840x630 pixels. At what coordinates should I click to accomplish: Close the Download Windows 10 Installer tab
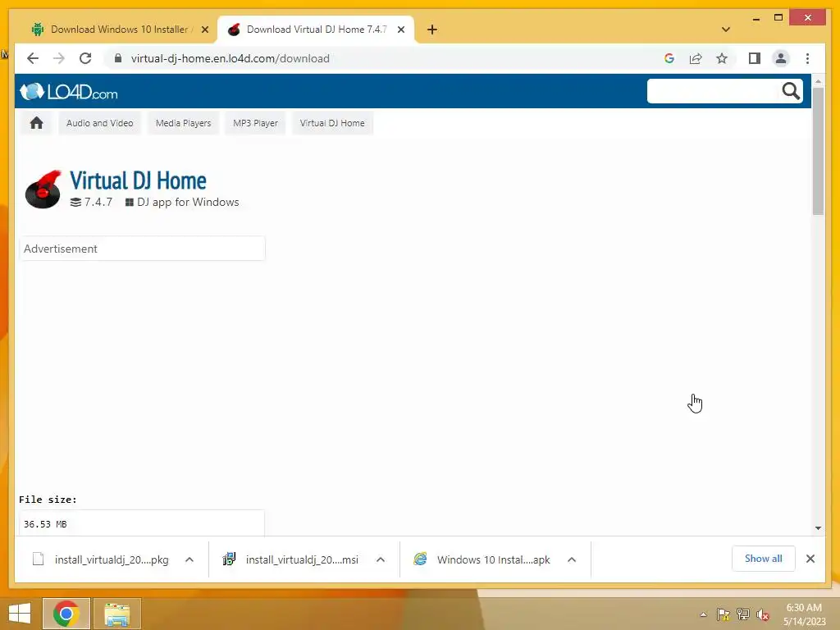[x=204, y=30]
